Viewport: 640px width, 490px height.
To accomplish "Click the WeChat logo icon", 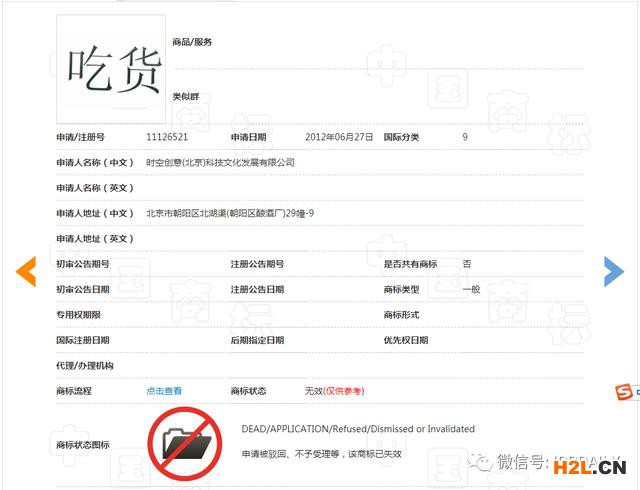I will pyautogui.click(x=483, y=462).
